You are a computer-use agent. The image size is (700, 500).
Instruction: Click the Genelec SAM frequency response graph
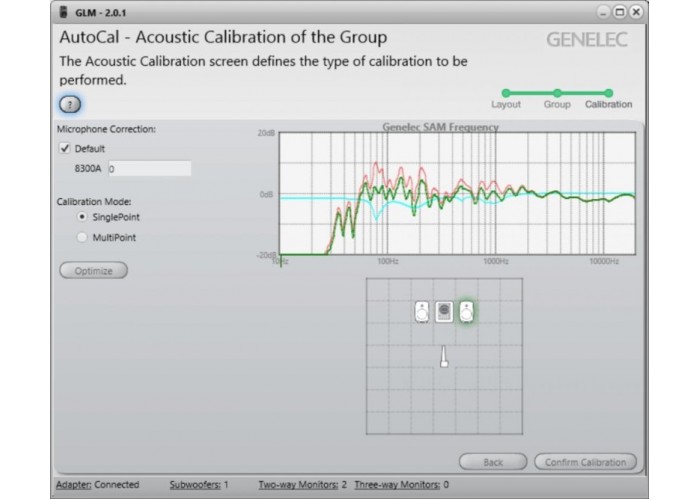tap(457, 193)
